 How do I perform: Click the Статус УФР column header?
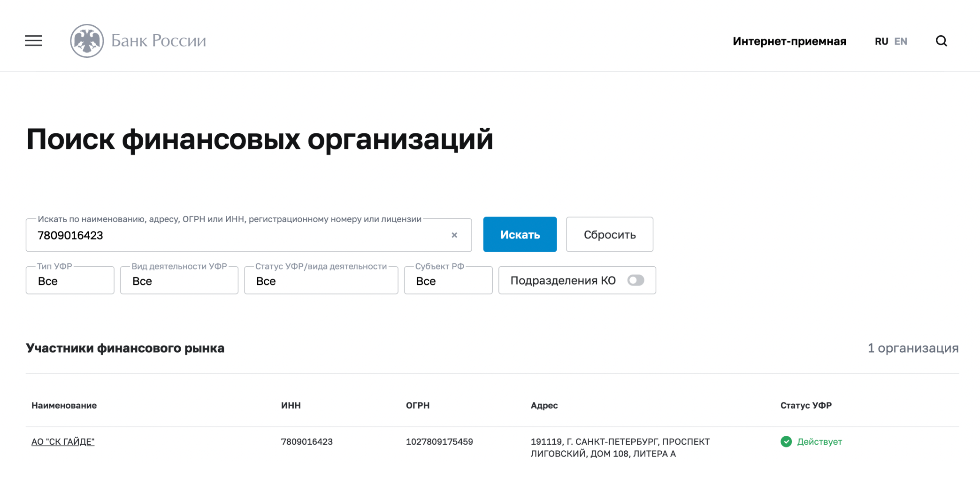[806, 405]
